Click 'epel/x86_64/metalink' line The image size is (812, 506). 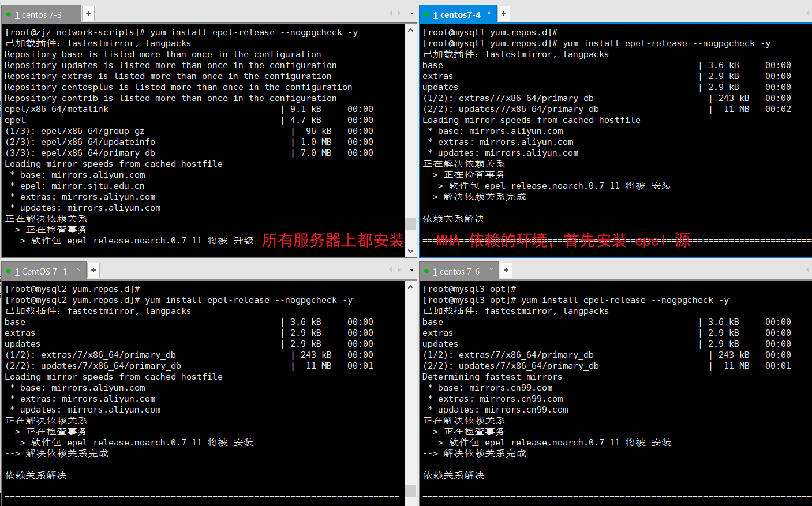pos(189,109)
